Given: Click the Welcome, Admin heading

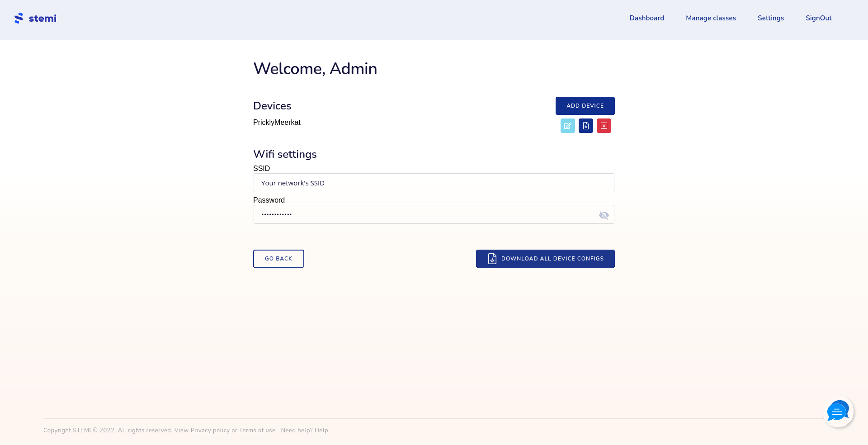Looking at the screenshot, I should pos(315,69).
